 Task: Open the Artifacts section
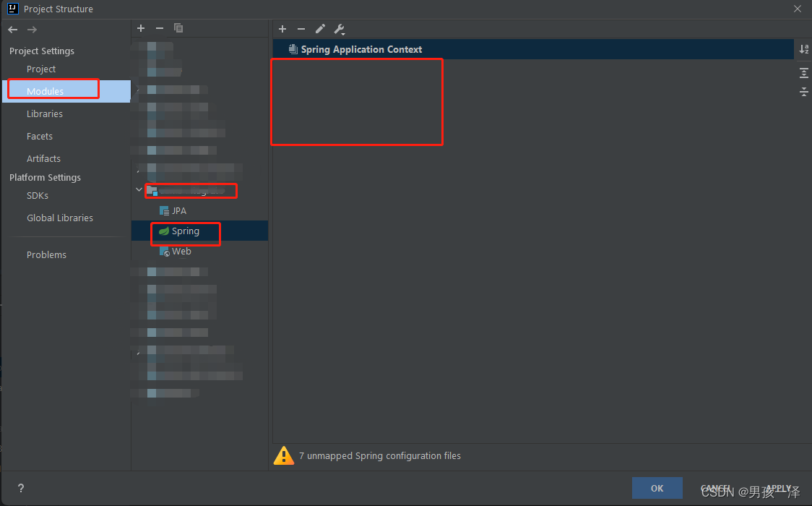coord(43,158)
